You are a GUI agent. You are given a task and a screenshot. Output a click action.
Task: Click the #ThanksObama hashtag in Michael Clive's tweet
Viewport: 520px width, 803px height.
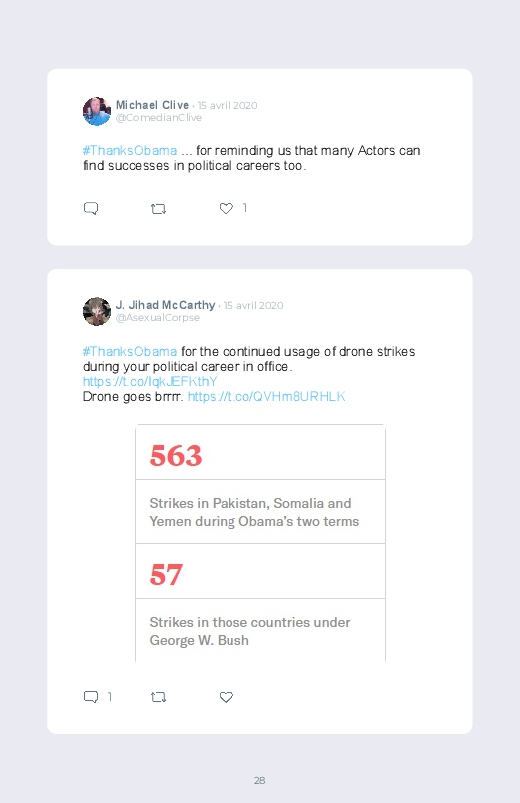(130, 151)
